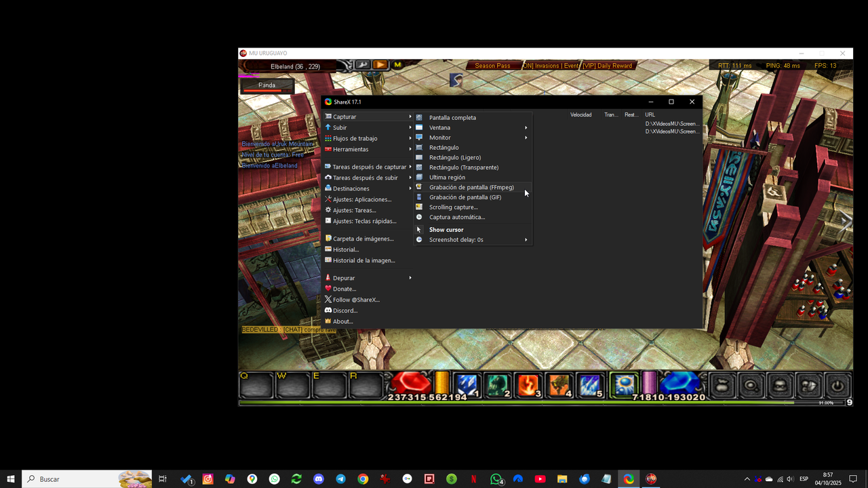
Task: Click the empty Q item slot
Action: pyautogui.click(x=256, y=386)
